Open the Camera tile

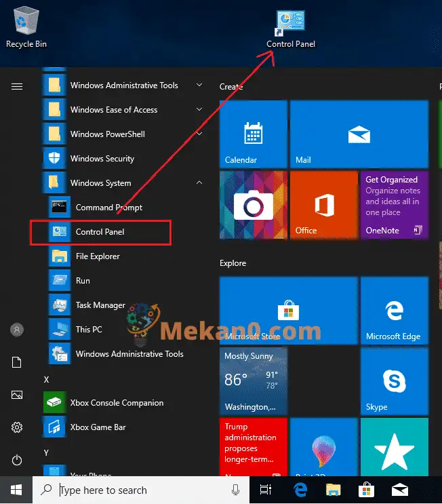254,205
